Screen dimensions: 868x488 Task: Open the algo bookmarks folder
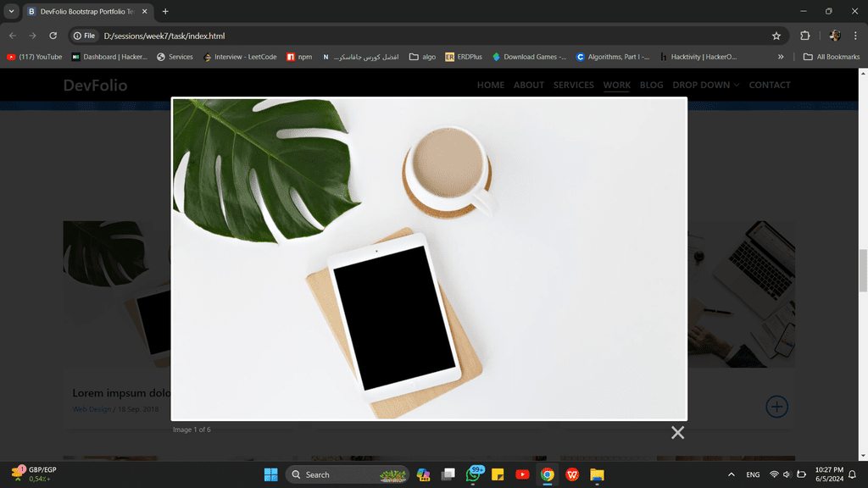tap(422, 57)
